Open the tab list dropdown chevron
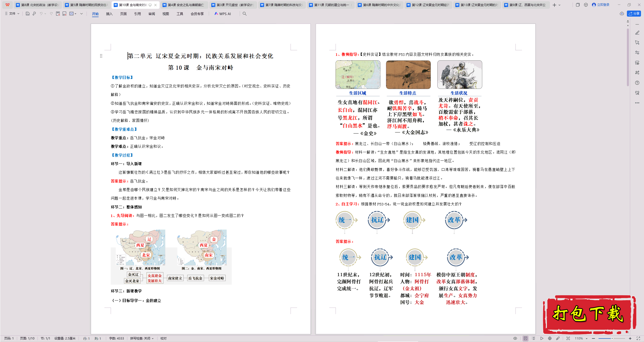The image size is (644, 342). (x=559, y=5)
